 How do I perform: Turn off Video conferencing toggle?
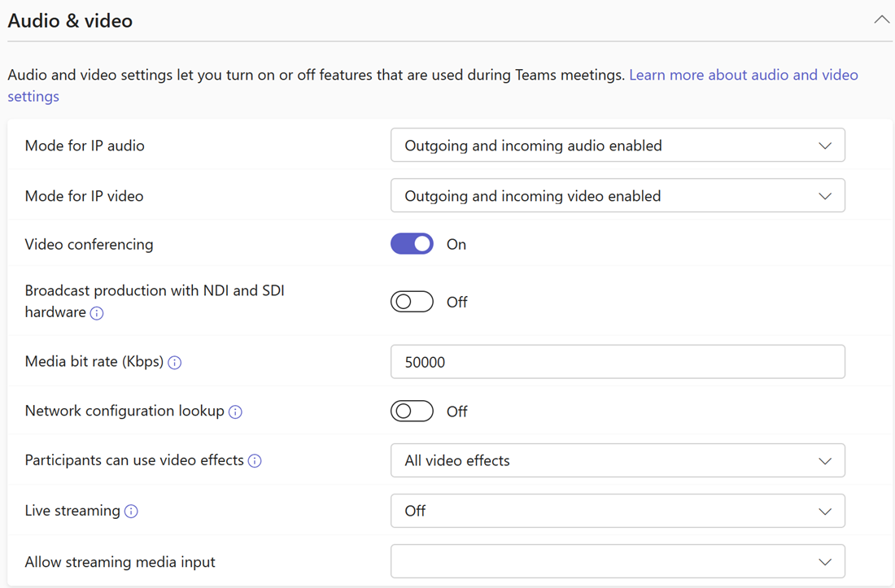click(412, 244)
